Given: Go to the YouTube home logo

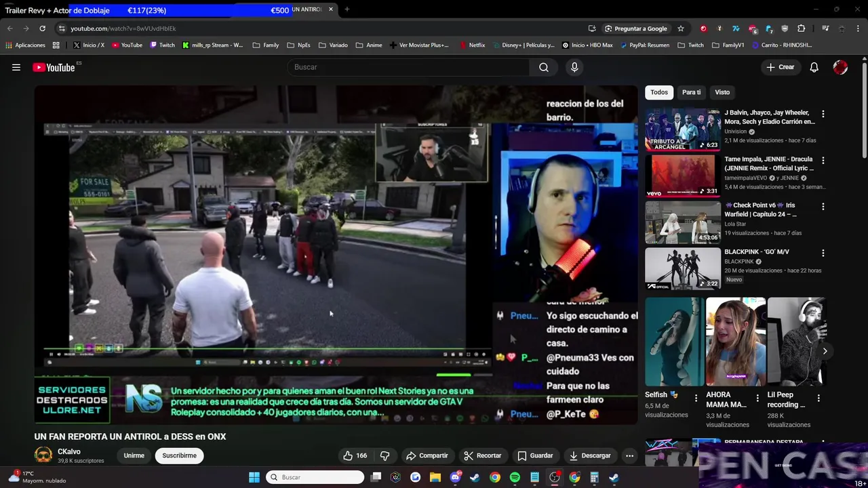Looking at the screenshot, I should pyautogui.click(x=54, y=67).
